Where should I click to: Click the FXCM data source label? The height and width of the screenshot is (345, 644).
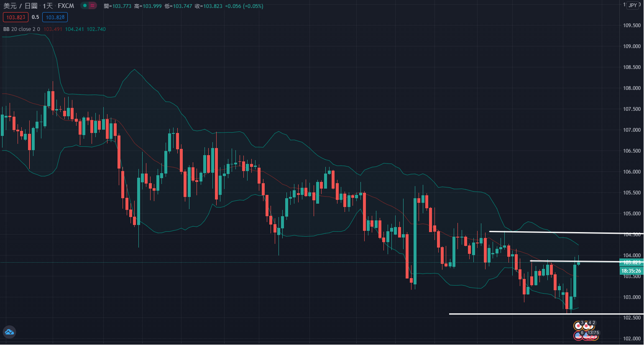point(66,6)
